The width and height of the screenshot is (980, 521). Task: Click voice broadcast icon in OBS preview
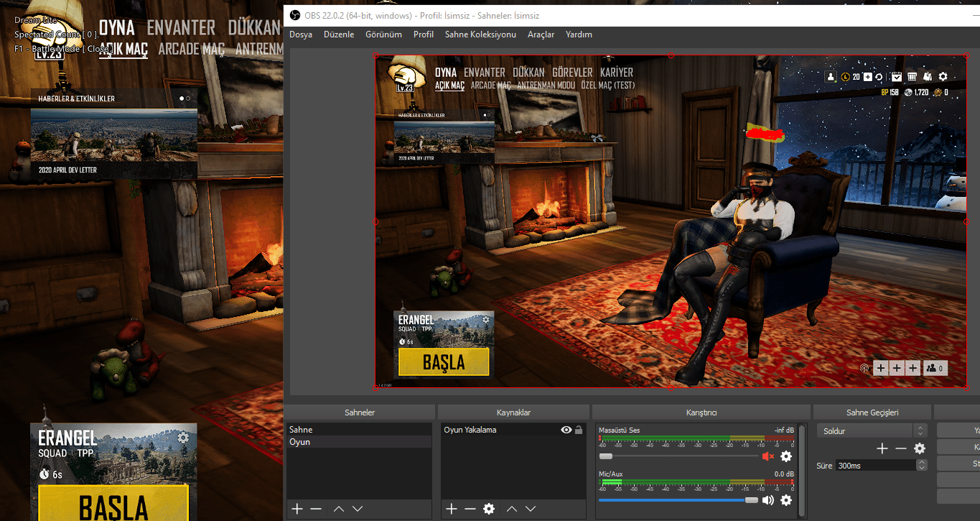[864, 368]
